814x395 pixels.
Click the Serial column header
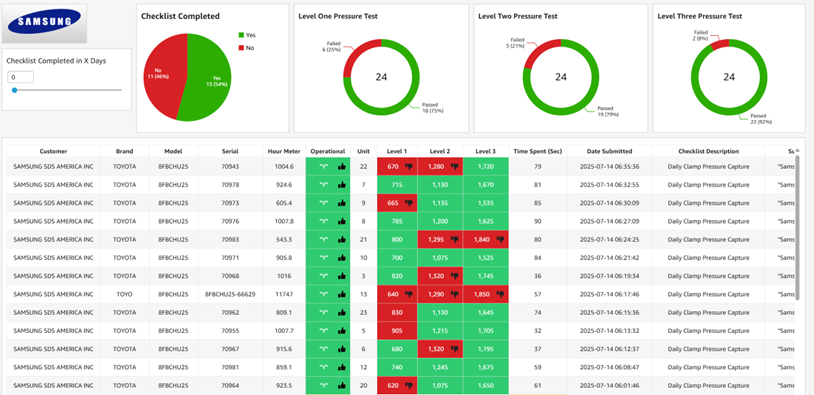click(230, 152)
